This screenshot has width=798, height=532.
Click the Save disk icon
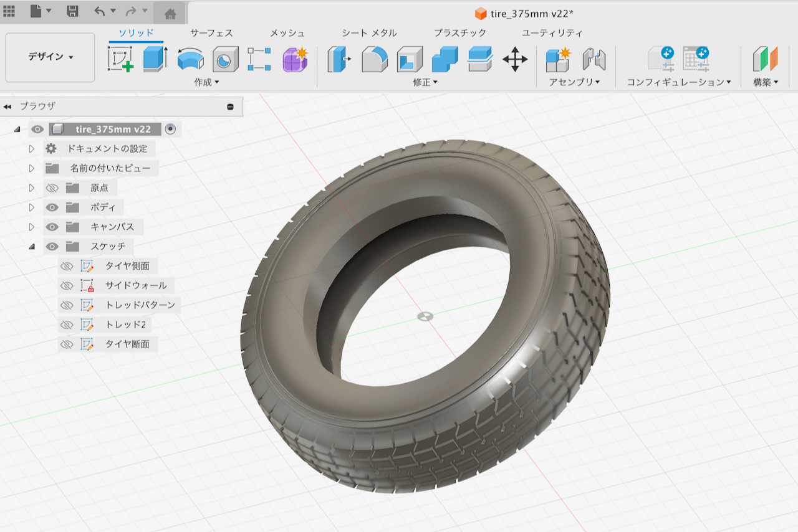coord(72,11)
